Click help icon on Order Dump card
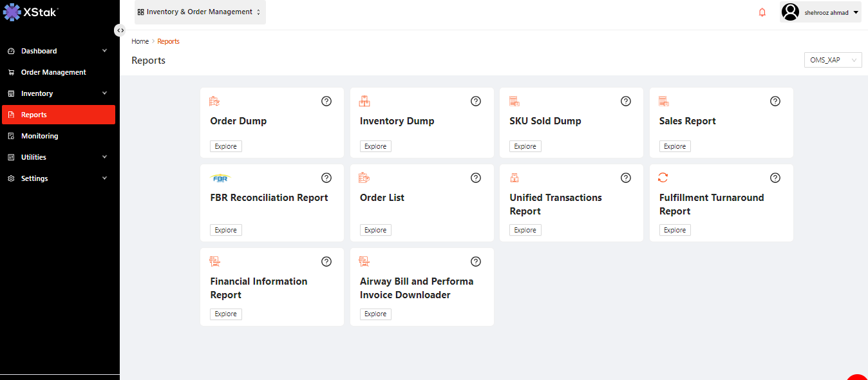Viewport: 868px width, 380px height. [x=326, y=101]
